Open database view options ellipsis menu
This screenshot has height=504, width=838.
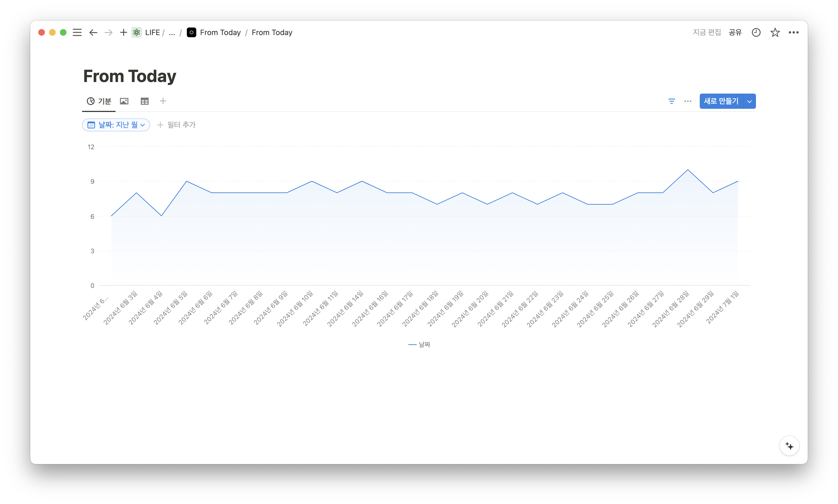(x=688, y=101)
